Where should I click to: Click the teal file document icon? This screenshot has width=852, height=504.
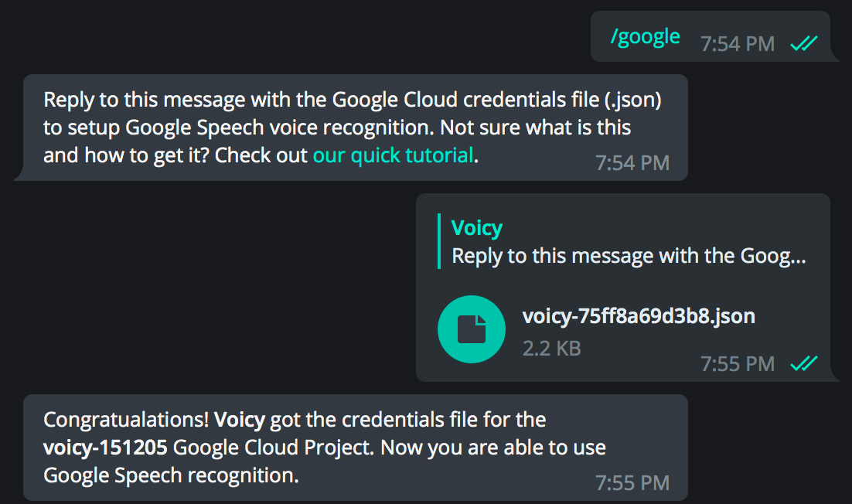coord(471,329)
